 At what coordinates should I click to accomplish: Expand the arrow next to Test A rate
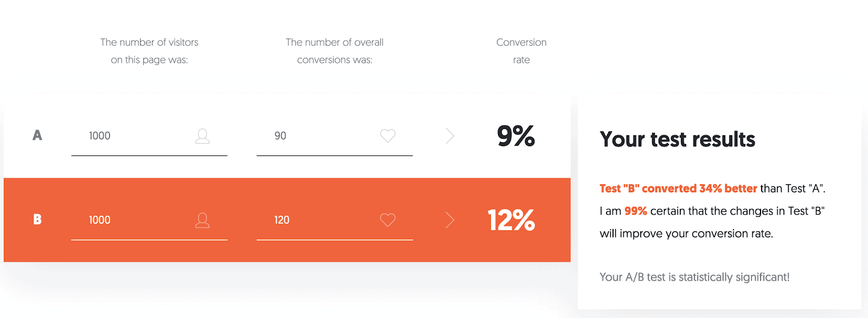(x=449, y=136)
